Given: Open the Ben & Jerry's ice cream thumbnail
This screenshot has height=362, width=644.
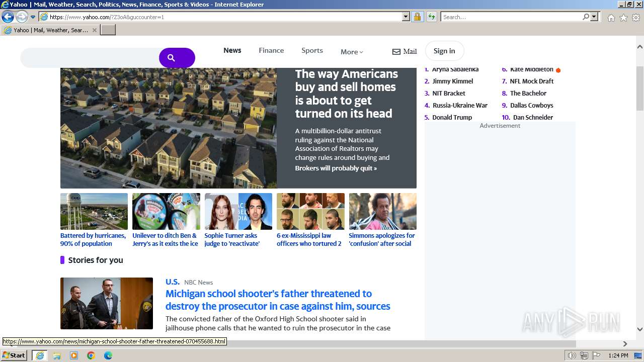Looking at the screenshot, I should (166, 211).
